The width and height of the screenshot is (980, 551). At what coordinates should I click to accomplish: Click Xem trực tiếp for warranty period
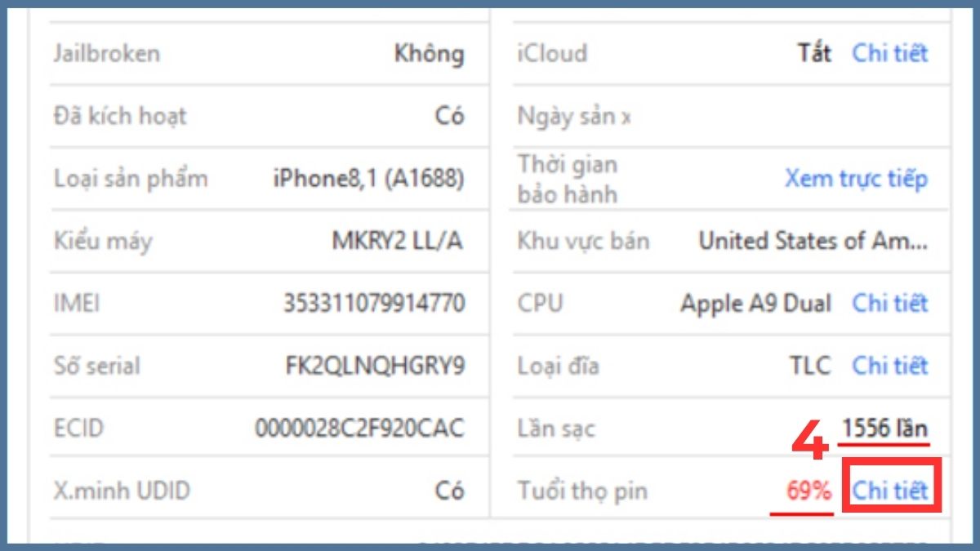(856, 179)
